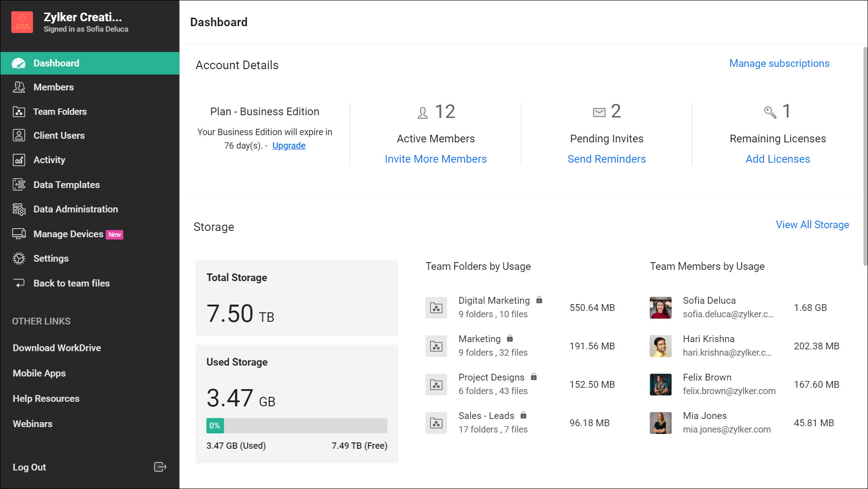Open Manage subscriptions link
This screenshot has height=489, width=868.
pyautogui.click(x=779, y=63)
